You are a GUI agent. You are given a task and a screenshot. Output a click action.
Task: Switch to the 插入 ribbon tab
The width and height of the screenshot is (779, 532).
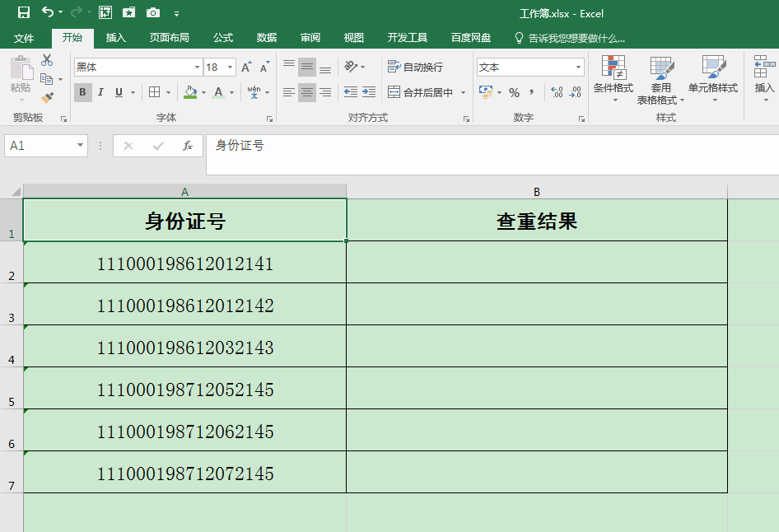pyautogui.click(x=114, y=37)
